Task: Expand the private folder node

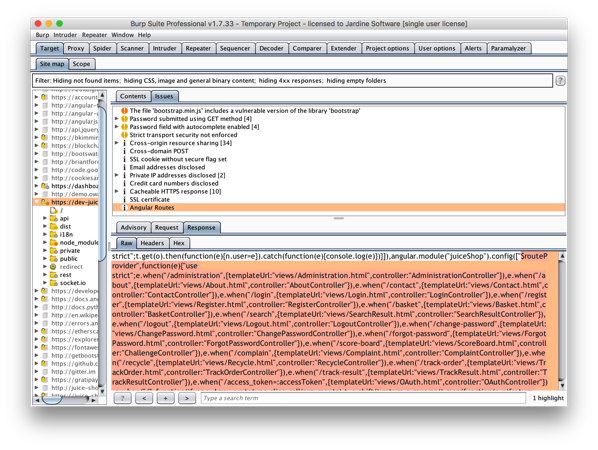Action: [x=45, y=251]
